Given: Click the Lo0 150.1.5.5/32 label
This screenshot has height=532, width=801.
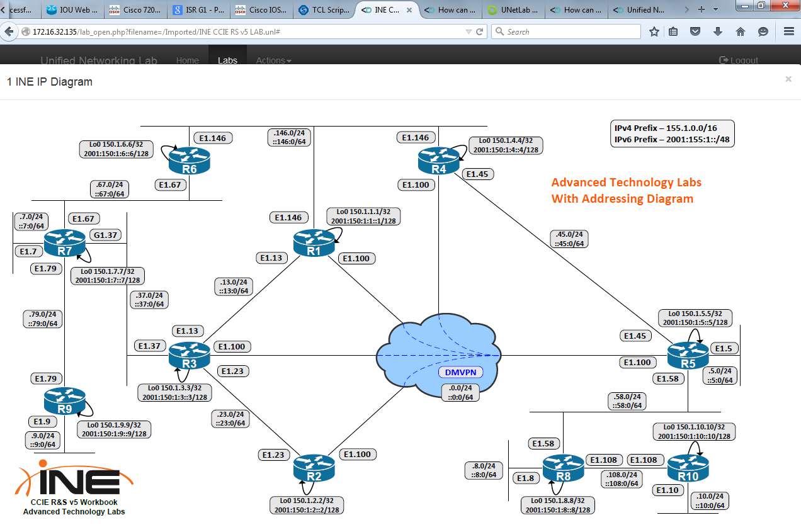Looking at the screenshot, I should coord(695,318).
